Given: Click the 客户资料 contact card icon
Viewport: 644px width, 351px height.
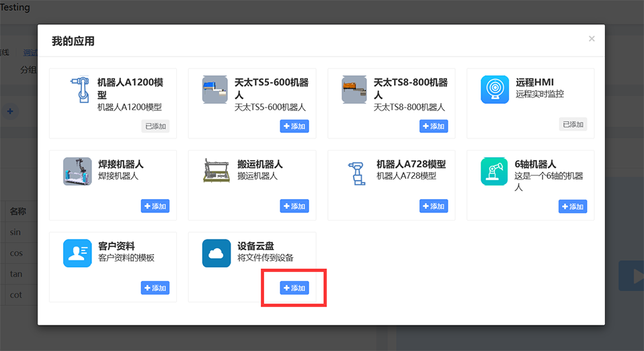Looking at the screenshot, I should point(77,253).
